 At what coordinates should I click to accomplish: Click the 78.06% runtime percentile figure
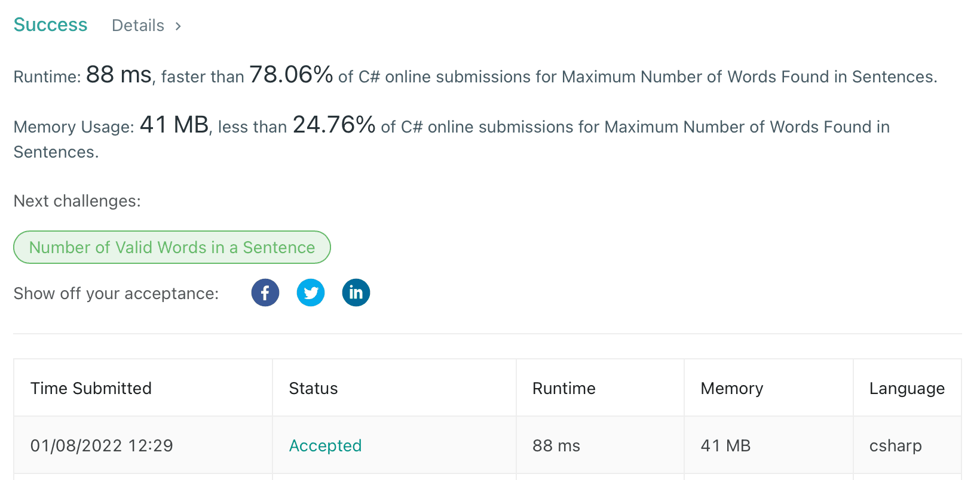click(x=291, y=75)
